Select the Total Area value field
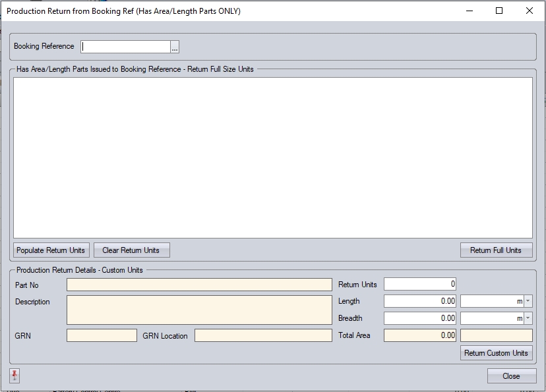 [421, 335]
